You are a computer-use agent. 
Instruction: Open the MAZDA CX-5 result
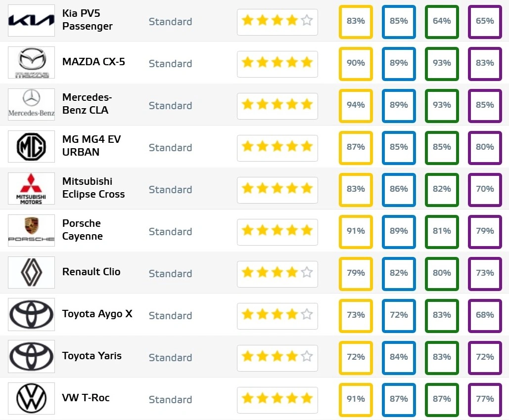[93, 62]
